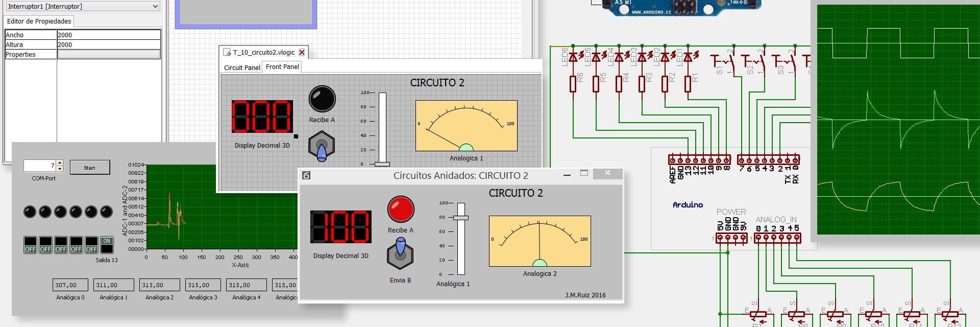Edit the Ancho value 2000 field
The width and height of the screenshot is (980, 327).
click(109, 35)
